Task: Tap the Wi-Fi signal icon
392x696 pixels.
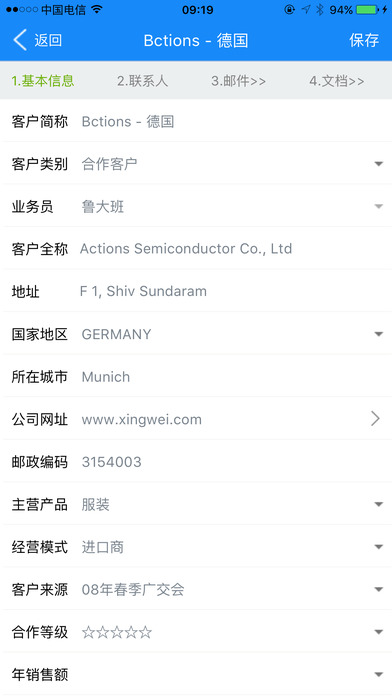Action: pyautogui.click(x=97, y=9)
